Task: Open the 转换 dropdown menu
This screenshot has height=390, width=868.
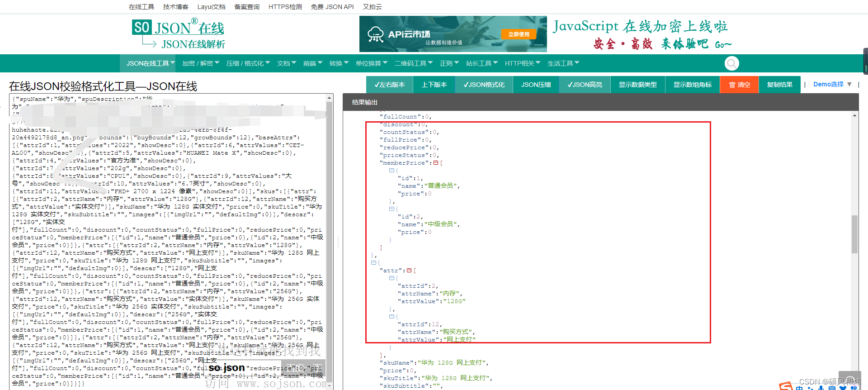Action: pos(339,63)
